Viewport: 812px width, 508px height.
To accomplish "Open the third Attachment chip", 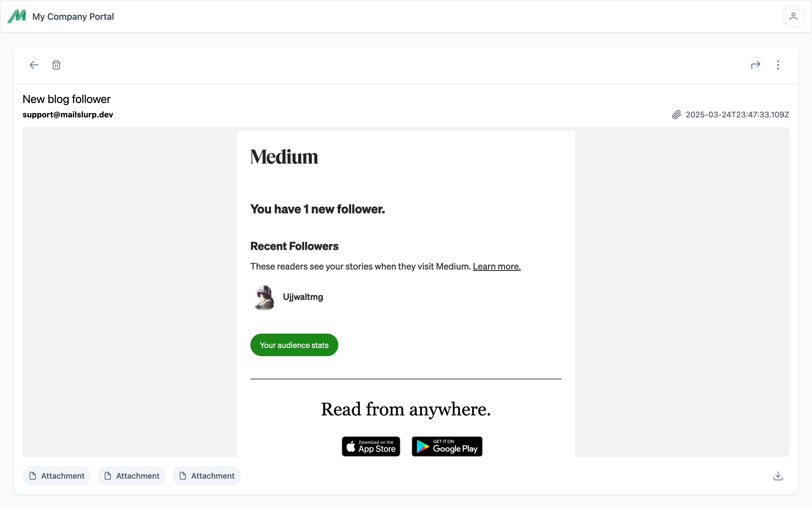I will tap(207, 476).
